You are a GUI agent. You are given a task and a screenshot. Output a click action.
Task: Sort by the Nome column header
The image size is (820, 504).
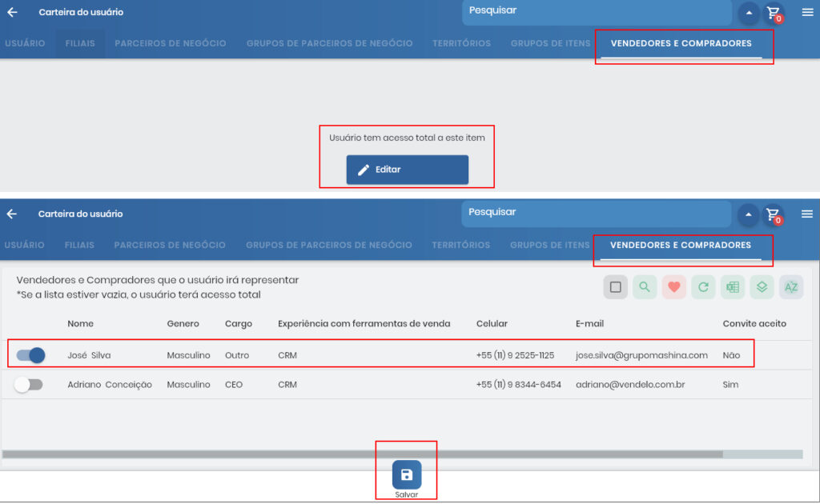(x=80, y=324)
